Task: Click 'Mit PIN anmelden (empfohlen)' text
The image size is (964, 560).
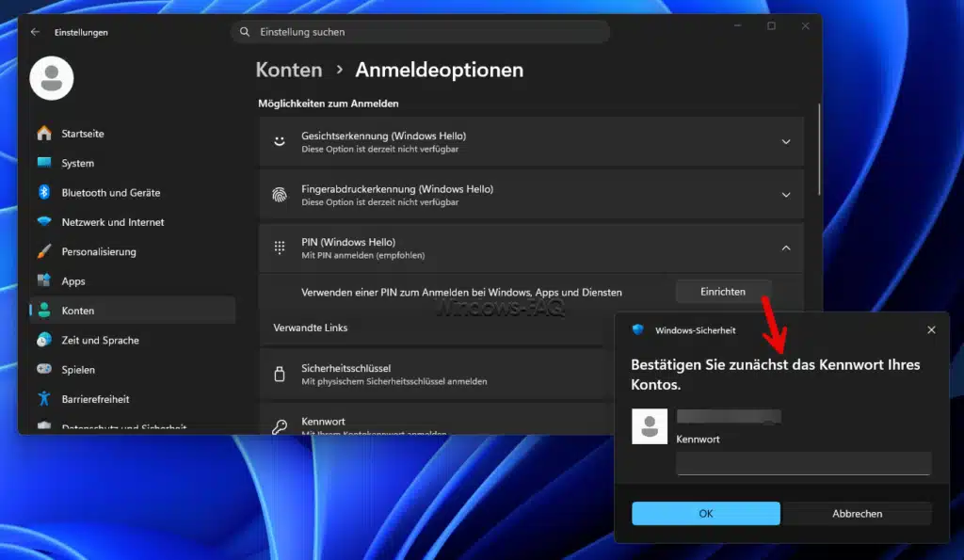Action: [362, 255]
